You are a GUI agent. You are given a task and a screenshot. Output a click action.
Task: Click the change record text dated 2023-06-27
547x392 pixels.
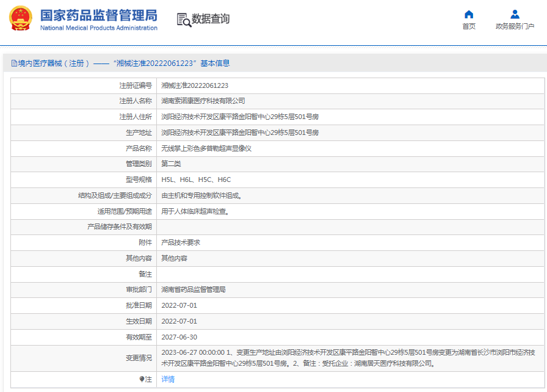point(348,358)
